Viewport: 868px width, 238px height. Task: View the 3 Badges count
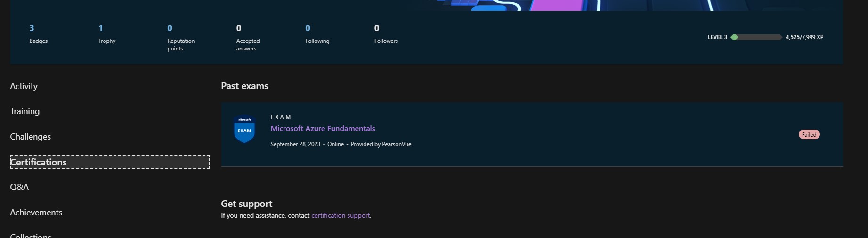click(x=38, y=34)
